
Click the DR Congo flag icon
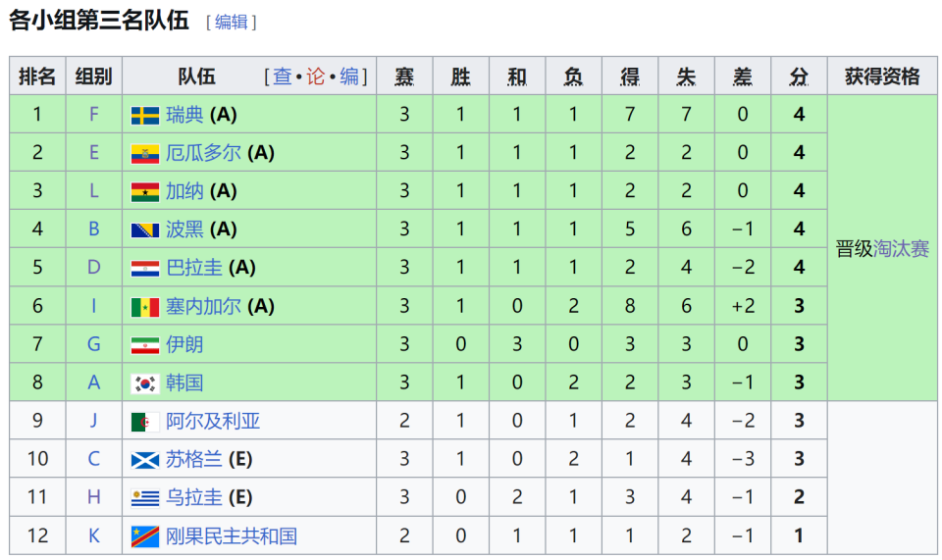point(145,536)
